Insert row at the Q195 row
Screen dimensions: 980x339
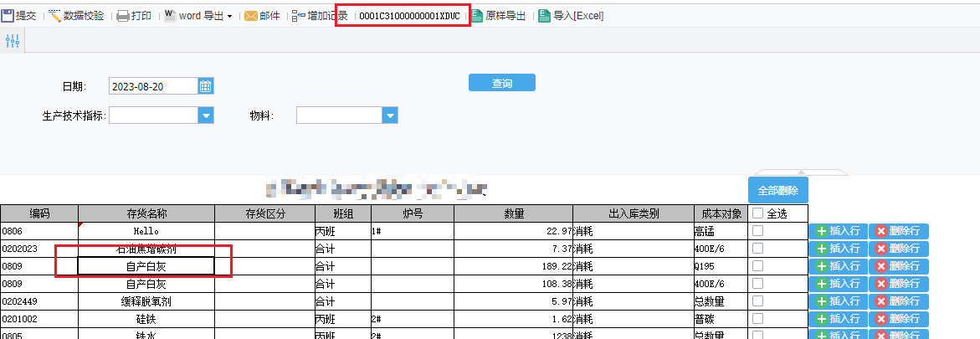(x=838, y=266)
